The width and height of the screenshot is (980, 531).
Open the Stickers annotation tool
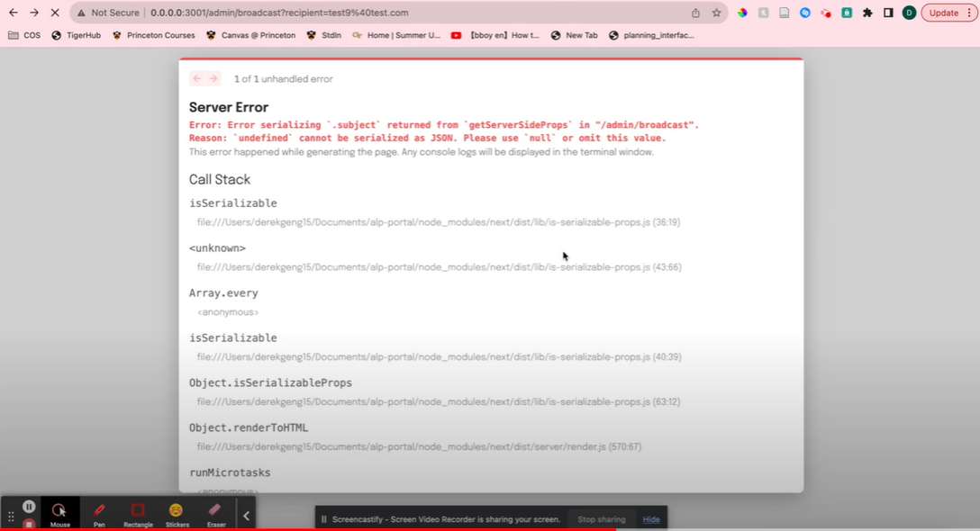click(177, 513)
